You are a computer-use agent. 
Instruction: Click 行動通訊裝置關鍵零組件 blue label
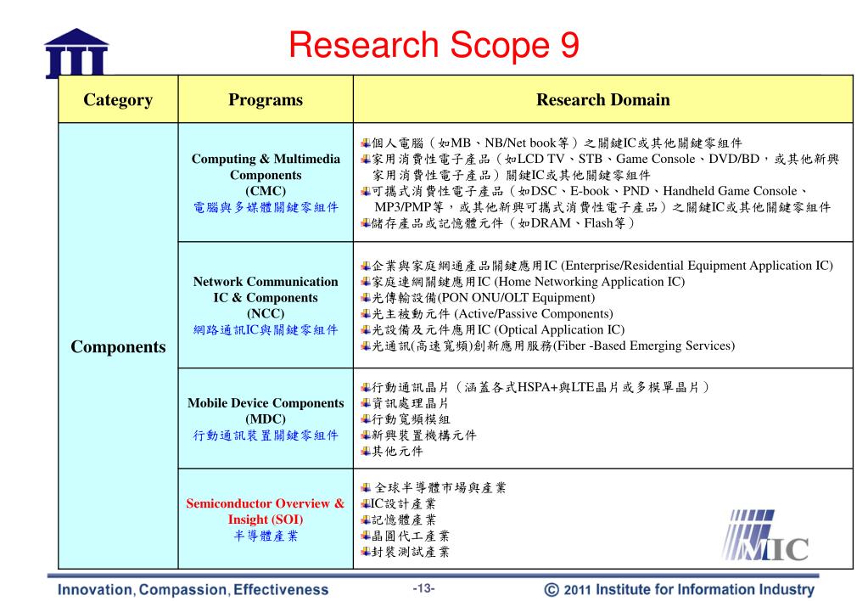(266, 435)
